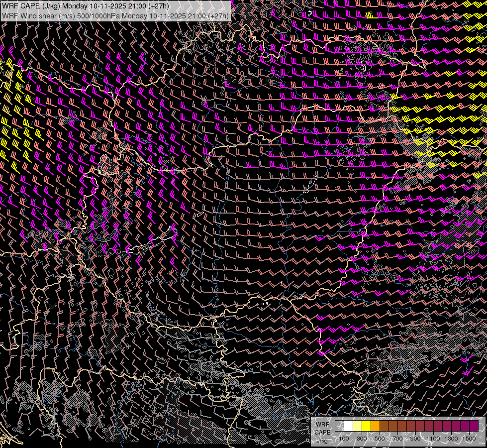Select the bright yellow legend swatch
The width and height of the screenshot is (487, 448).
point(366,426)
